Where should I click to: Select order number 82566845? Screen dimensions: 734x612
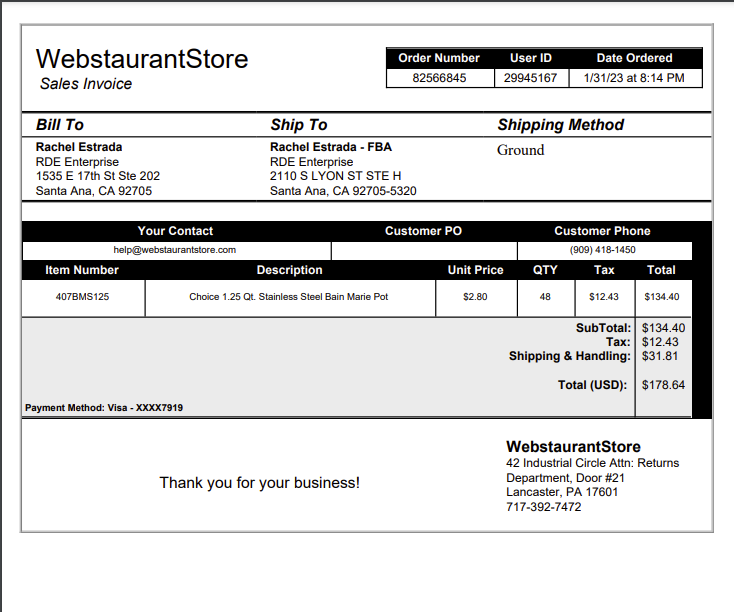pyautogui.click(x=439, y=78)
